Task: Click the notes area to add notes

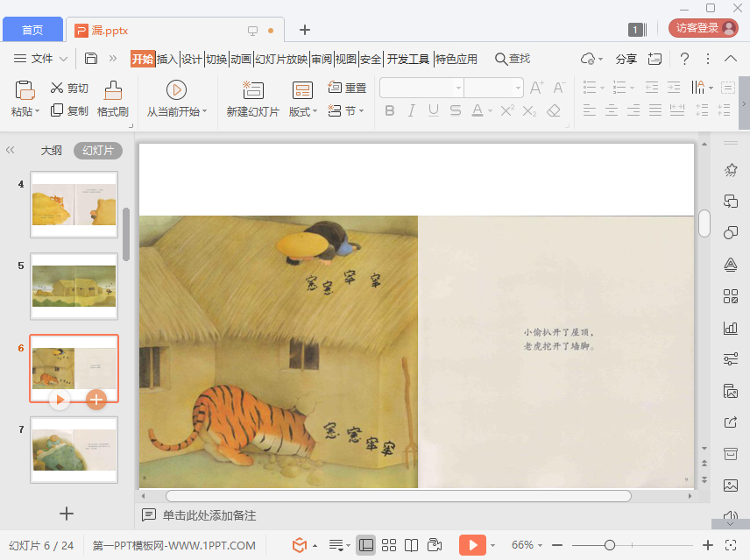Action: (x=209, y=515)
